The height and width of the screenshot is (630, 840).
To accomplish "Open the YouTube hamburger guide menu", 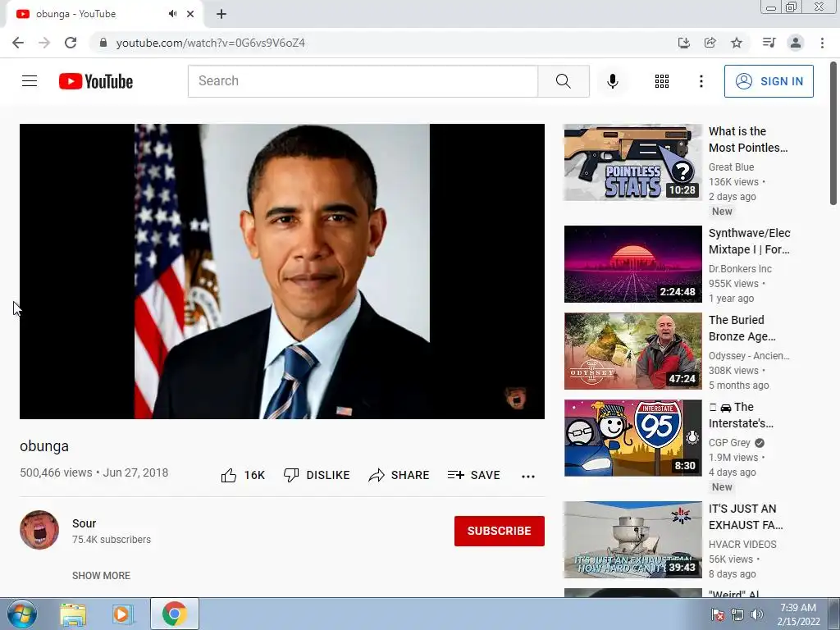I will pyautogui.click(x=30, y=81).
